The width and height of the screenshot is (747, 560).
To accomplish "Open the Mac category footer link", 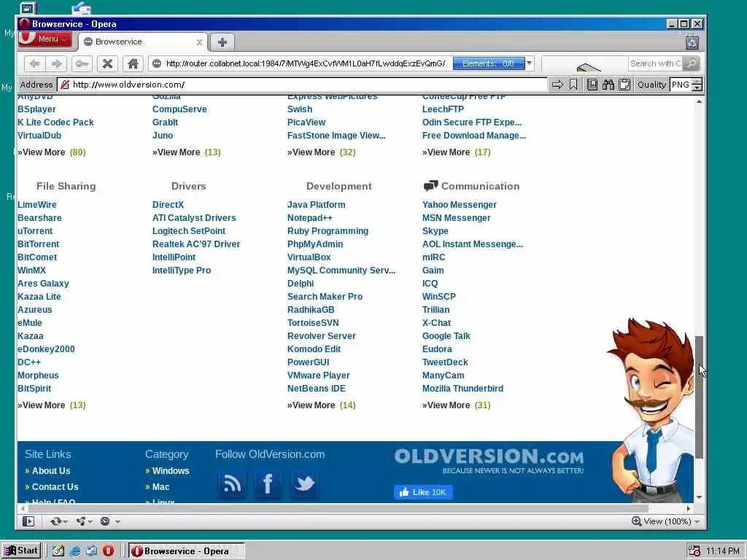I will point(160,487).
